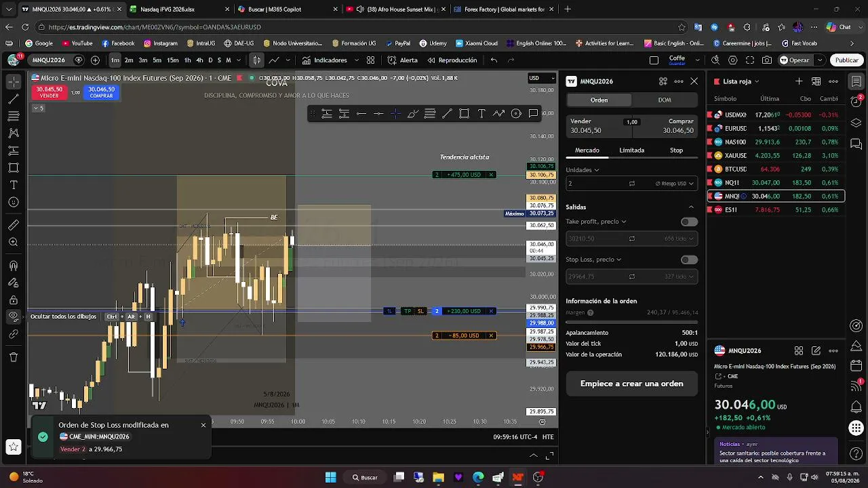This screenshot has height=488, width=868.
Task: Open the Fibonacci retracement tools
Action: [14, 116]
